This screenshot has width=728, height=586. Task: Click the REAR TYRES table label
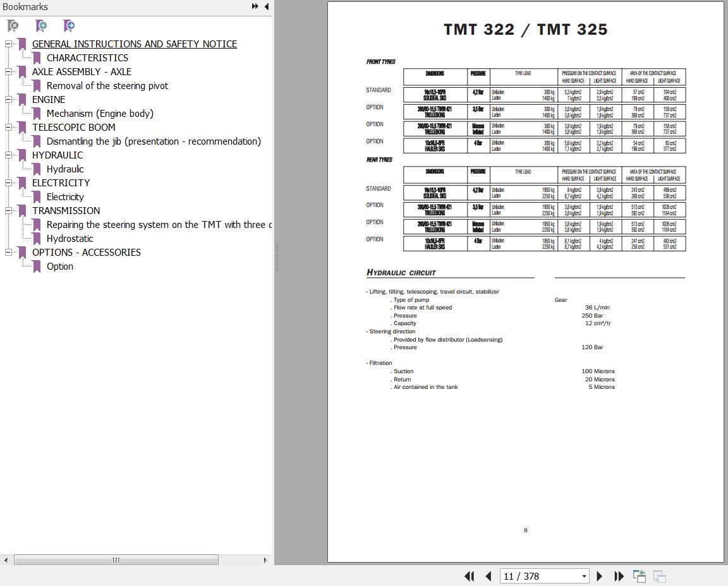point(379,160)
